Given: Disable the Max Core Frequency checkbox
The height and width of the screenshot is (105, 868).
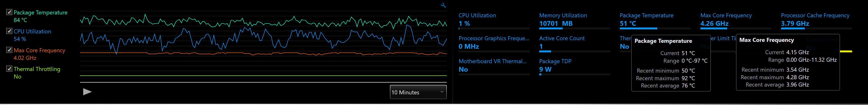Looking at the screenshot, I should tap(9, 50).
